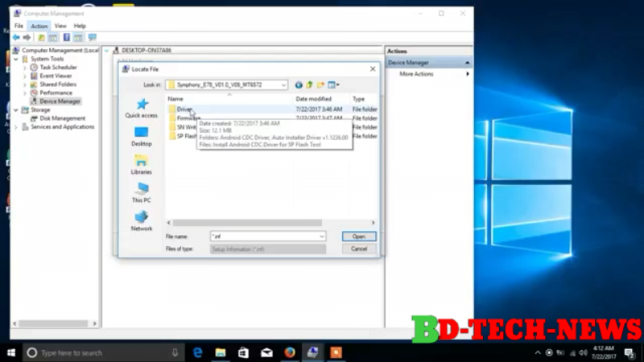Select Libraries in places bar
Image resolution: width=644 pixels, height=362 pixels.
coord(142,165)
